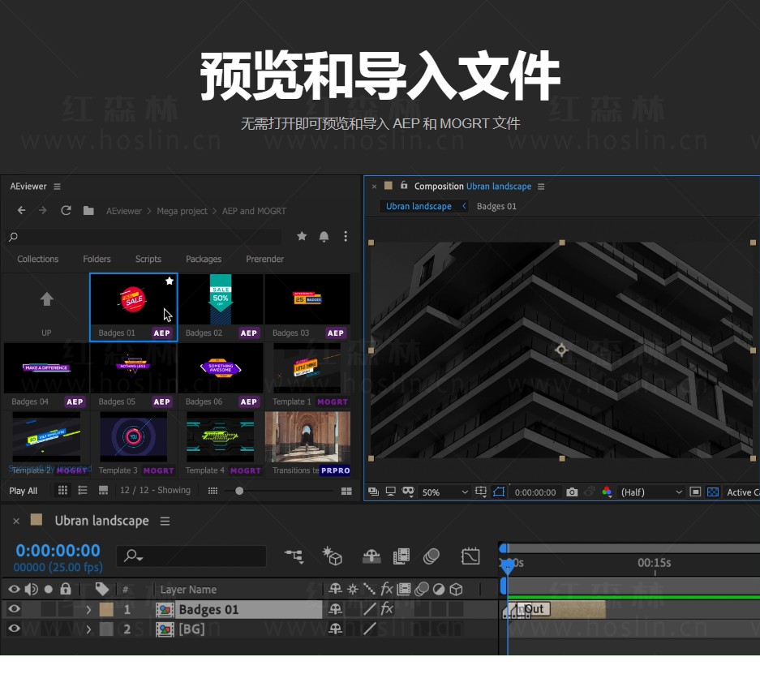Navigate to Mega project breadcrumb
Screen dimensions: 760x700
point(182,211)
